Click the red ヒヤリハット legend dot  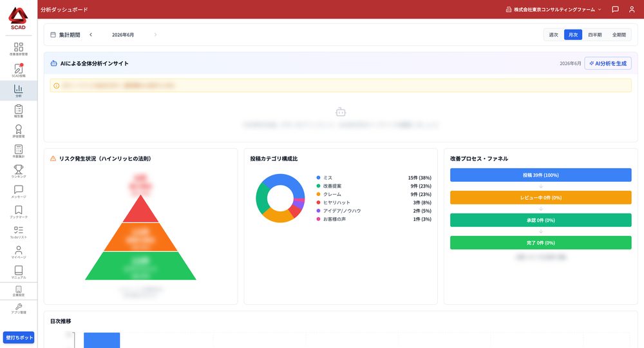318,202
